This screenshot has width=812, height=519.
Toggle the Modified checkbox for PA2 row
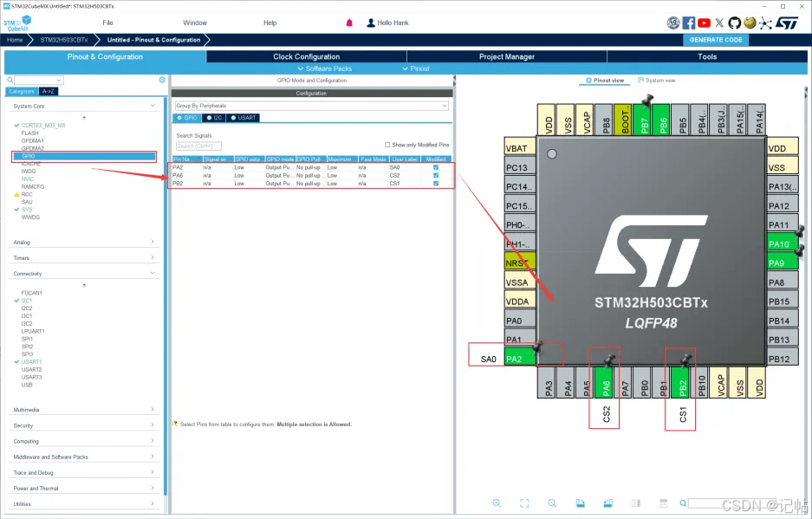[436, 167]
